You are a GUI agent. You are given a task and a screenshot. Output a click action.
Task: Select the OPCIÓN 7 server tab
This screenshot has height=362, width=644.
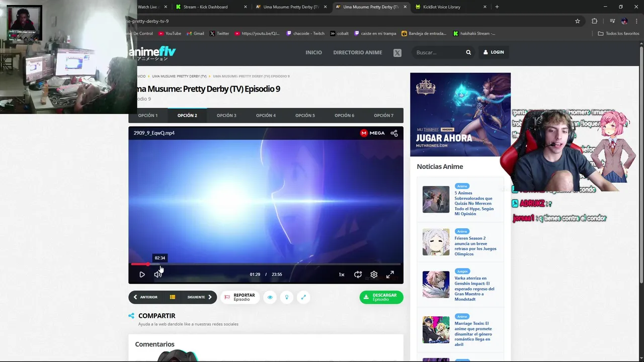(383, 116)
